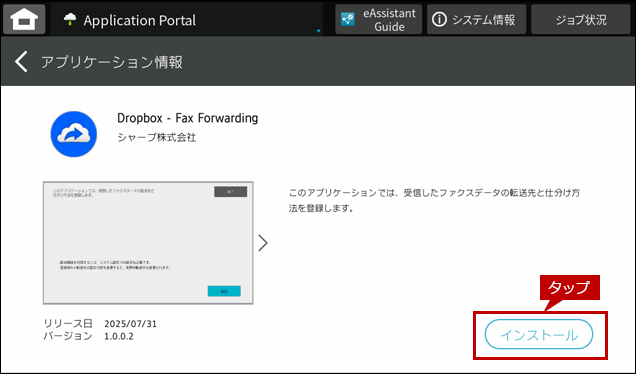
Task: Open the eAssistant Guide label
Action: click(x=389, y=20)
